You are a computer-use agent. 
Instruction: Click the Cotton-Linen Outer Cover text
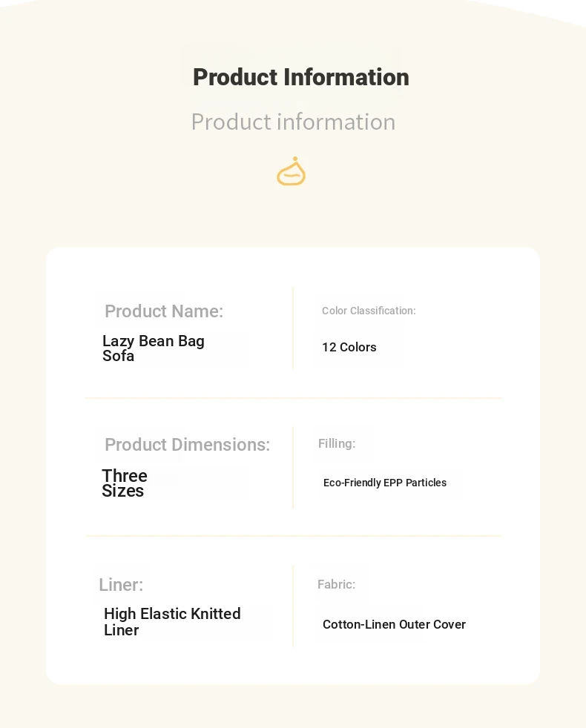(394, 624)
